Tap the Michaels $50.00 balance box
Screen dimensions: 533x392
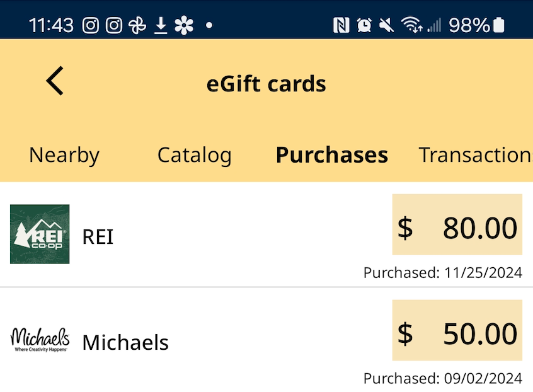point(457,333)
